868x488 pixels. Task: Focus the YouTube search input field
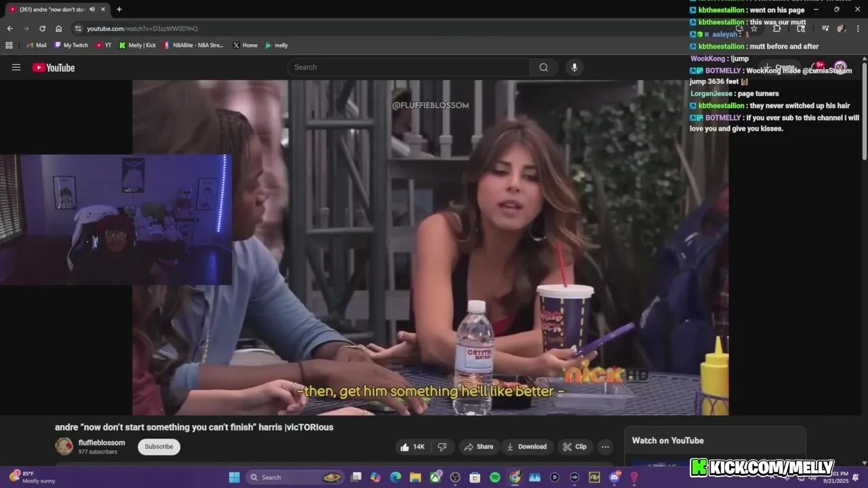409,67
